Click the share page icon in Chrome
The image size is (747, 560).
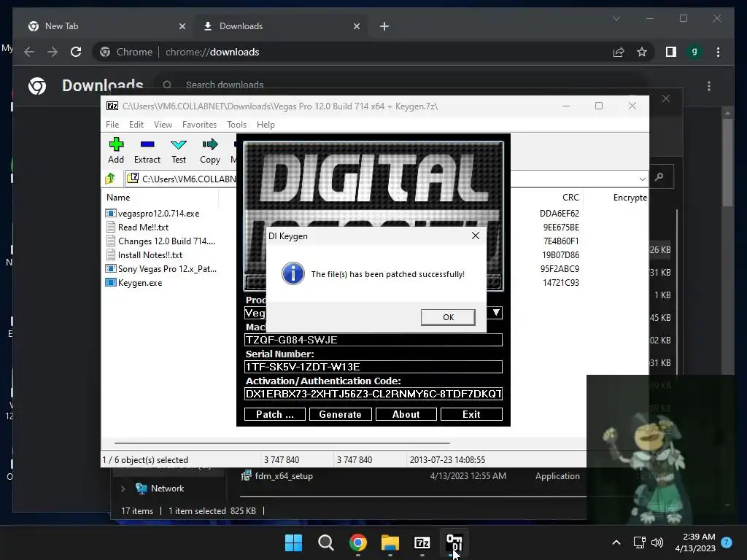pyautogui.click(x=619, y=52)
